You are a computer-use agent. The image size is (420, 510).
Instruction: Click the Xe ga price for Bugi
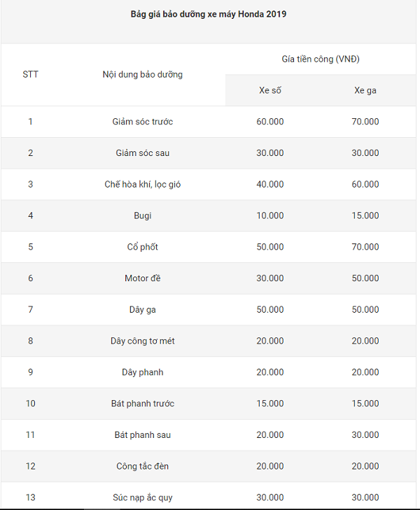click(365, 215)
